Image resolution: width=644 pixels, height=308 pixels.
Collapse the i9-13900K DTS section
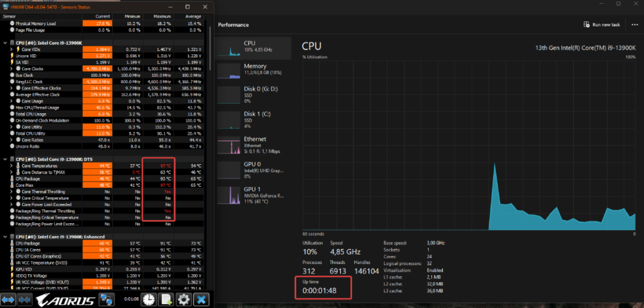(5, 159)
